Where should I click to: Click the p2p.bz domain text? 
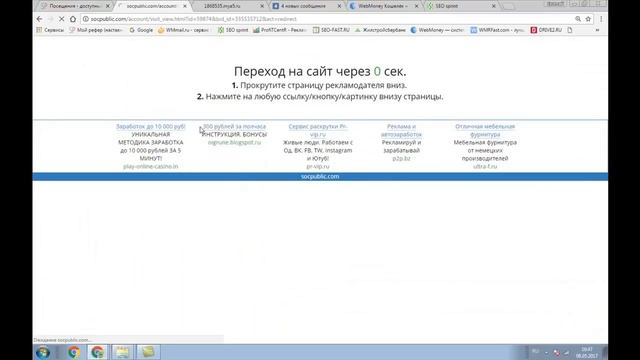401,158
